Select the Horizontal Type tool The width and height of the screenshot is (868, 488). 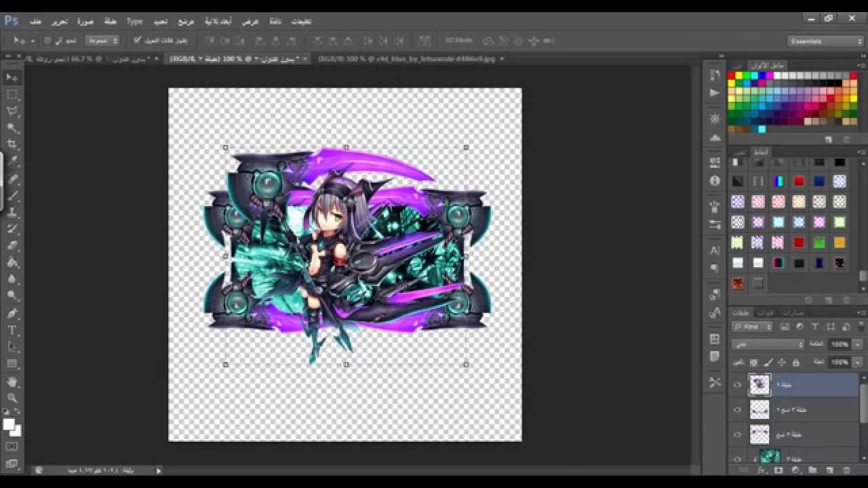point(12,330)
